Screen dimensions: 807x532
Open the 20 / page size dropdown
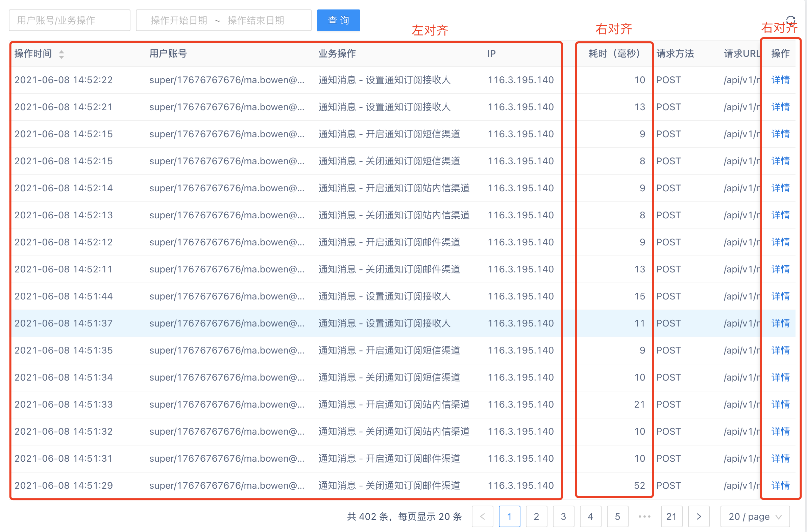755,516
